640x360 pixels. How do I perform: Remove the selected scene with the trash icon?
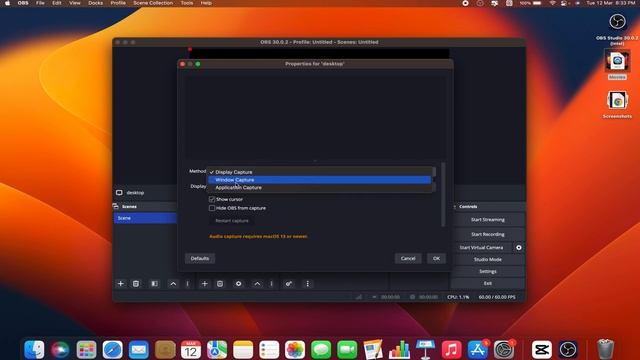coord(136,284)
